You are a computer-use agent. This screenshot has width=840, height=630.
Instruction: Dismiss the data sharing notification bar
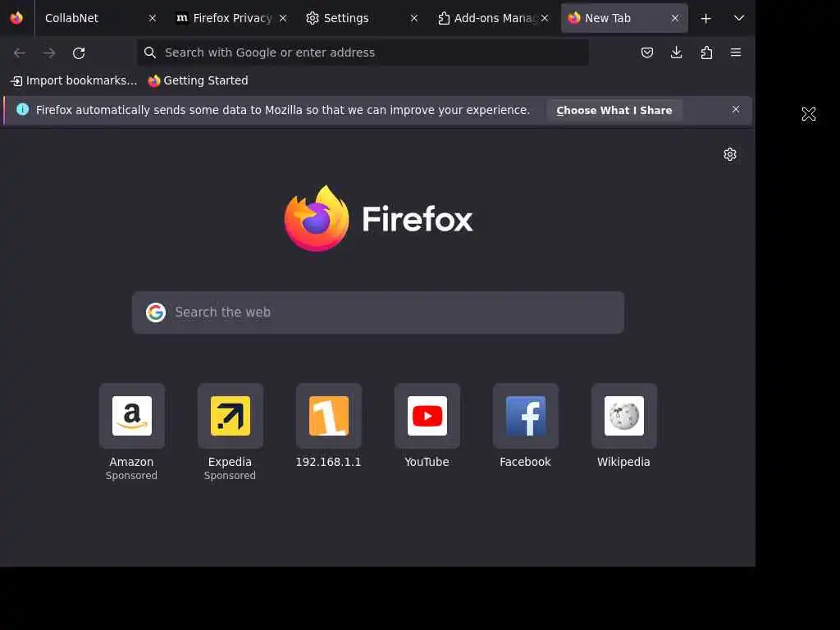pos(736,109)
